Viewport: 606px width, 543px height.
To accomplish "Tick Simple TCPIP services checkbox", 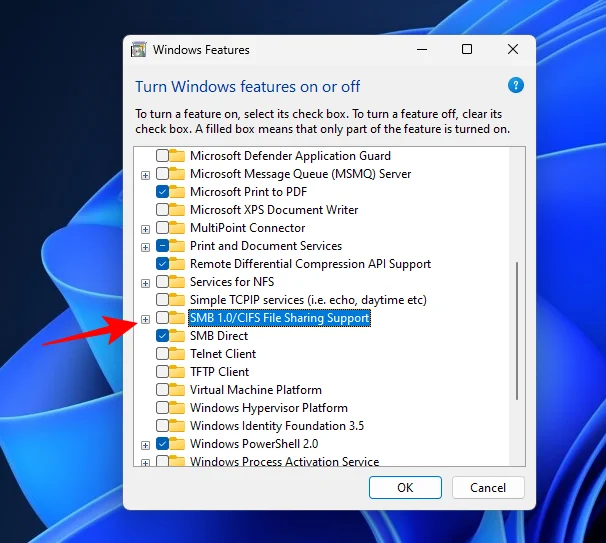I will 162,300.
